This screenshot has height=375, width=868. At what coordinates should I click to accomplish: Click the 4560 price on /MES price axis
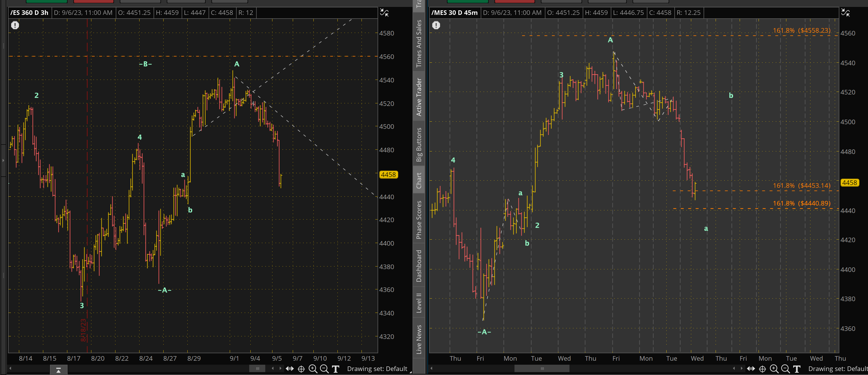(x=848, y=33)
